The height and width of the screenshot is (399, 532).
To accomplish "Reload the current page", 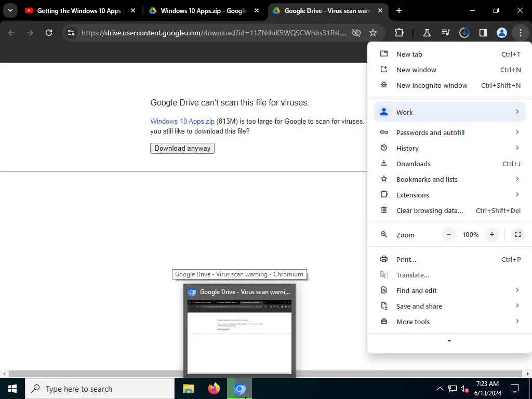I will [49, 33].
